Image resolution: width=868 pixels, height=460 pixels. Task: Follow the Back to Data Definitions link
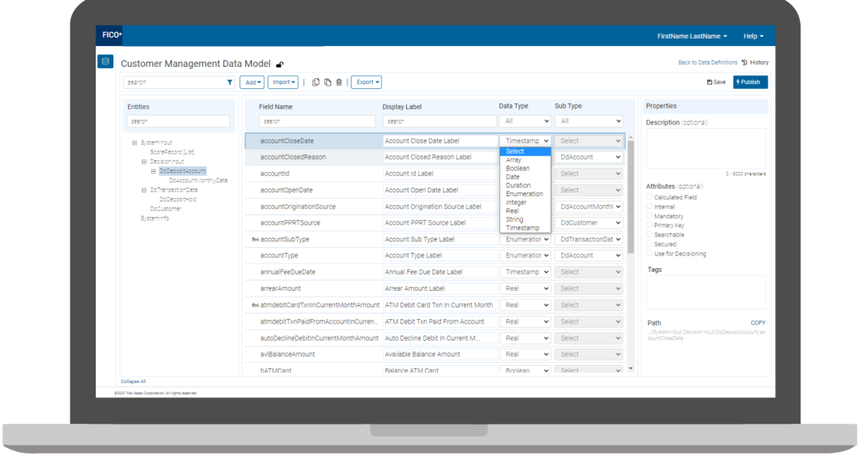pyautogui.click(x=708, y=63)
